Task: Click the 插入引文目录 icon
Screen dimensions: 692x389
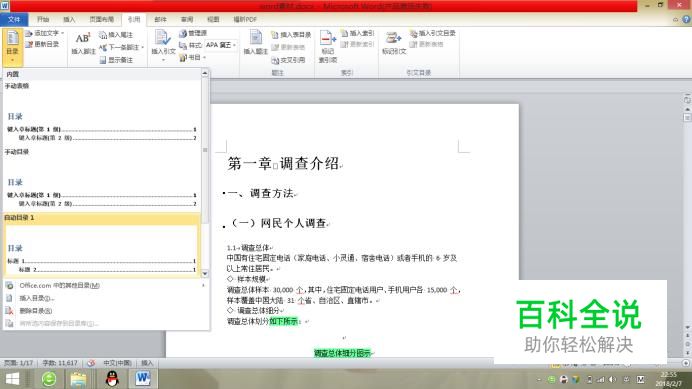Action: [x=413, y=34]
